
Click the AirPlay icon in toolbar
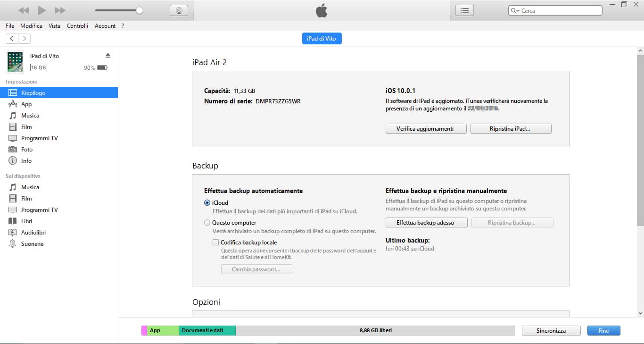[179, 10]
